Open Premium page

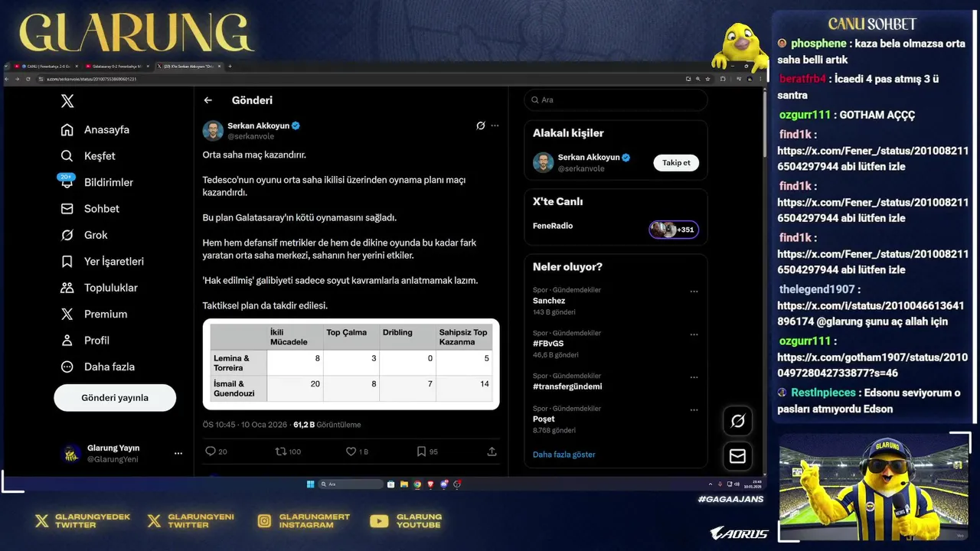pyautogui.click(x=93, y=315)
